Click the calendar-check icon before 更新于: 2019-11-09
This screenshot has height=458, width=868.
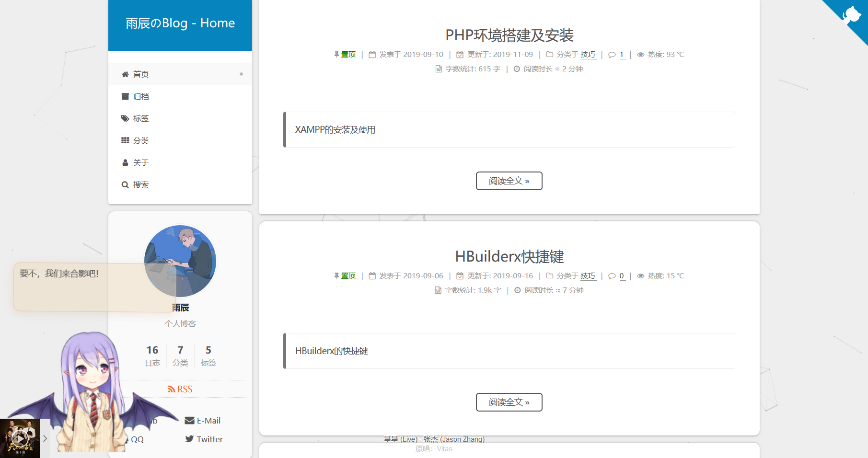(x=460, y=55)
